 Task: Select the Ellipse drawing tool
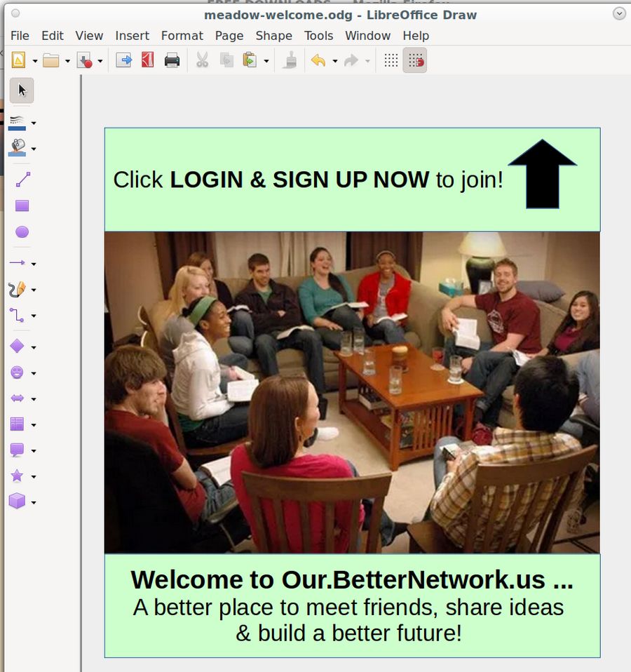coord(22,232)
